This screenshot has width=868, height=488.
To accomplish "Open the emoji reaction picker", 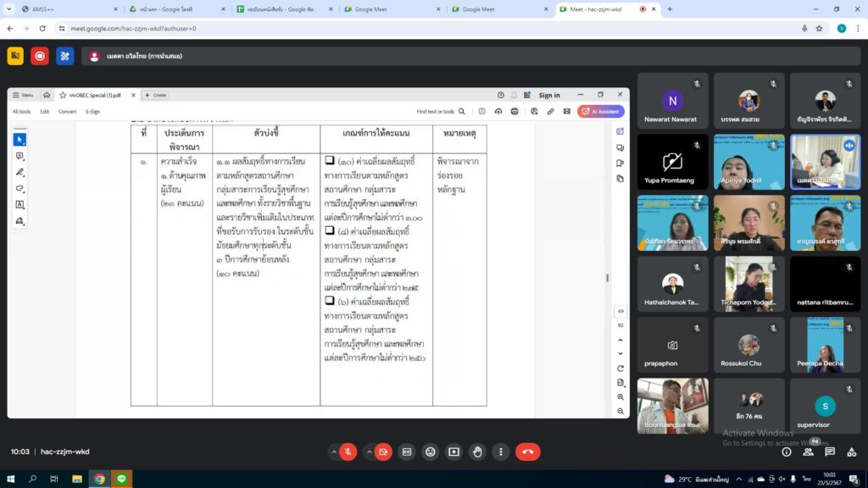I will (431, 452).
